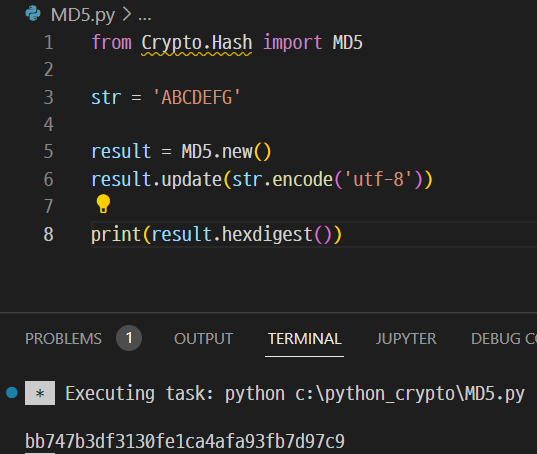Viewport: 537px width, 454px height.
Task: Click the 'ABCDEFG' string literal
Action: (197, 97)
